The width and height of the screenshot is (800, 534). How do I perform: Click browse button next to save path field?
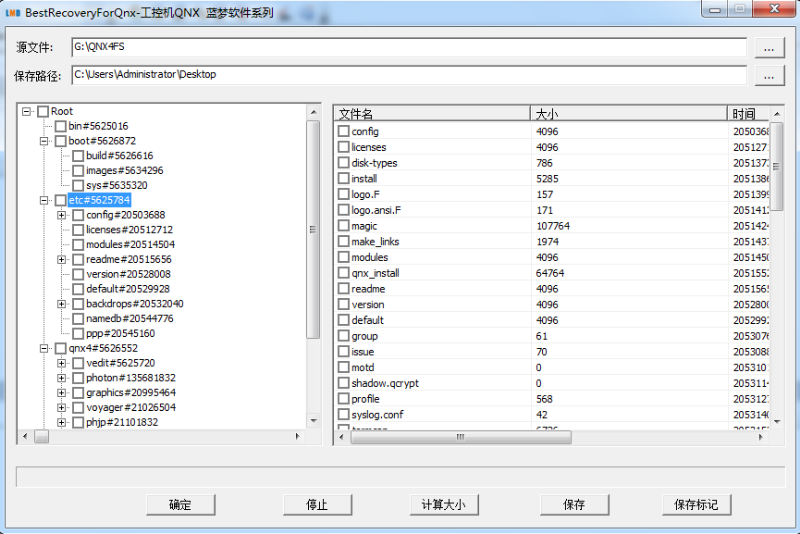coord(768,75)
